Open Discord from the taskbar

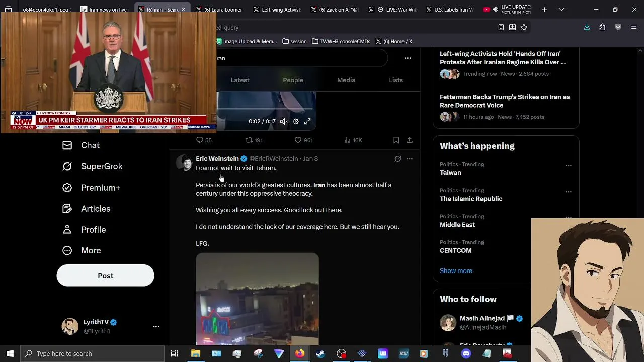[x=466, y=354]
